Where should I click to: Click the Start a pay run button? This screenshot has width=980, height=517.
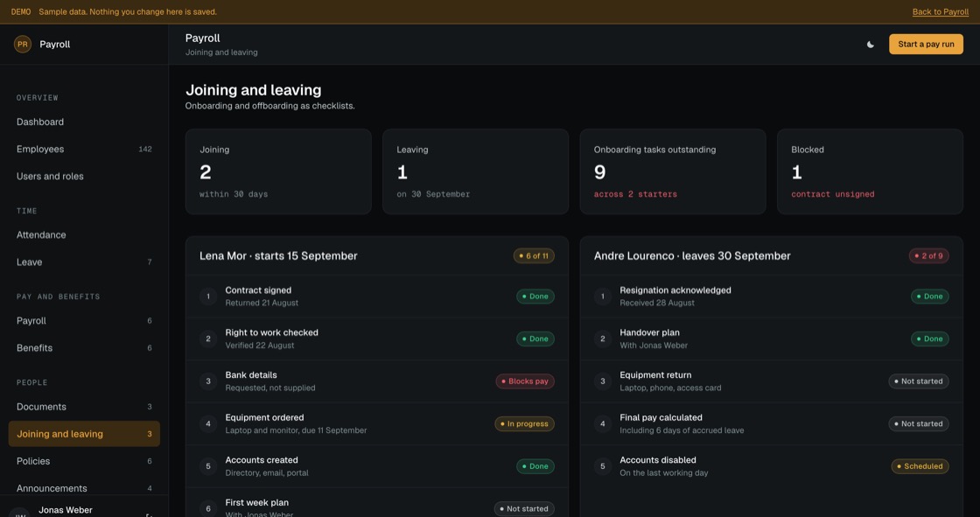coord(926,44)
